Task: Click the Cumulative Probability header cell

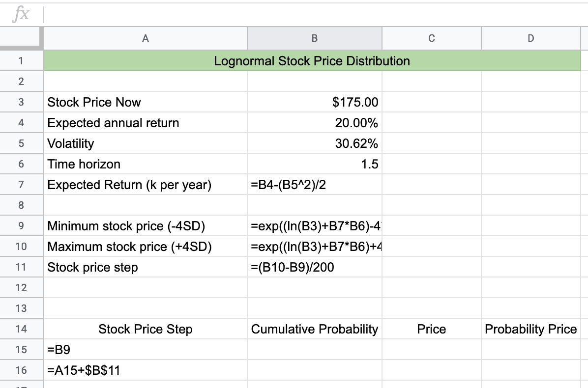Action: coord(315,329)
